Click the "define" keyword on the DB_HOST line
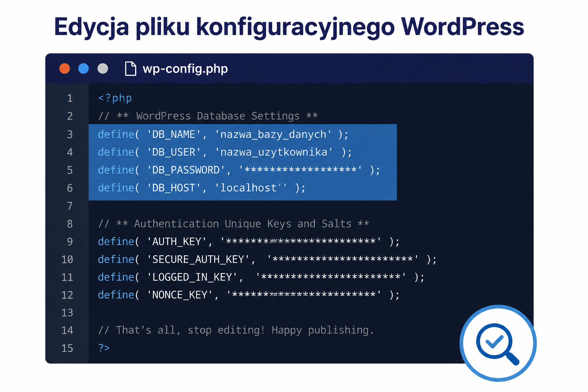This screenshot has width=588, height=392. coord(116,188)
